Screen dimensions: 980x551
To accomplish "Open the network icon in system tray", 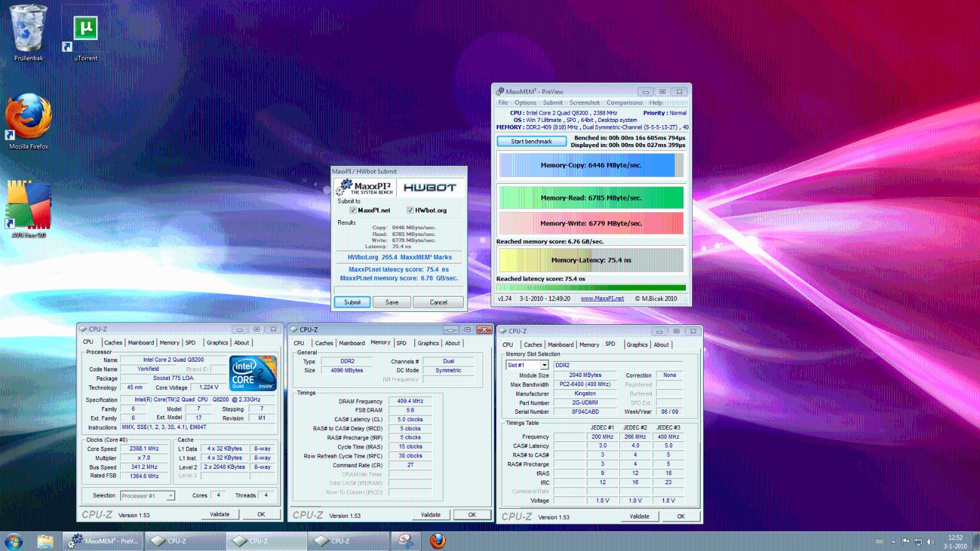I will pyautogui.click(x=918, y=541).
